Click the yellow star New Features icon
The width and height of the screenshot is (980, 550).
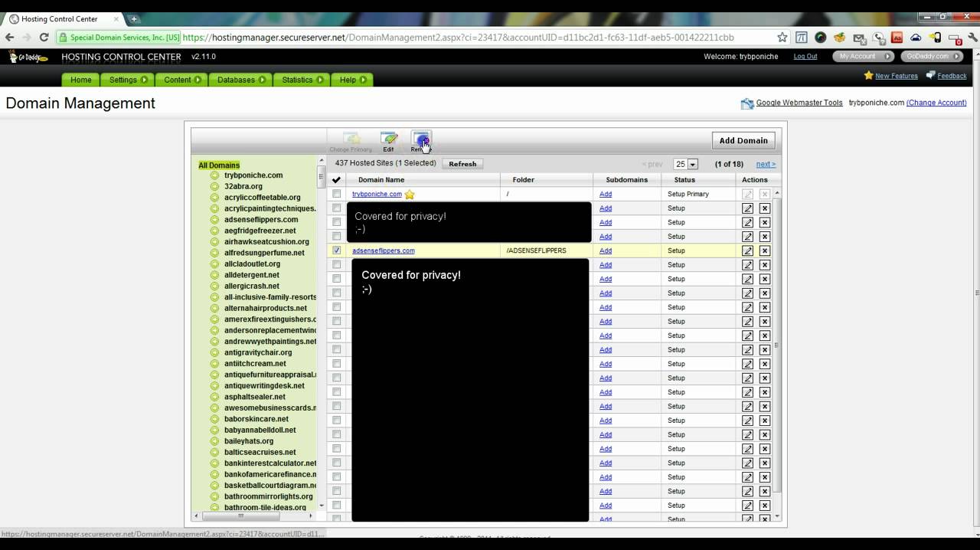[868, 75]
